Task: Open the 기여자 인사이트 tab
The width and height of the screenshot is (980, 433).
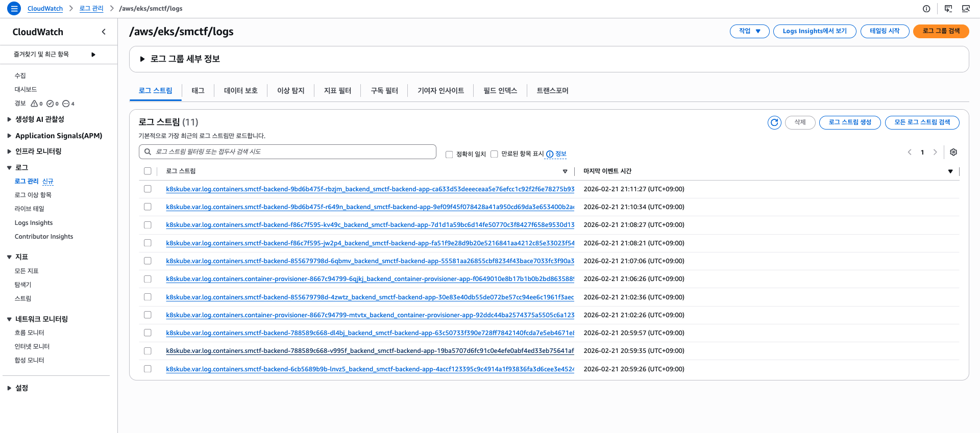Action: point(440,91)
